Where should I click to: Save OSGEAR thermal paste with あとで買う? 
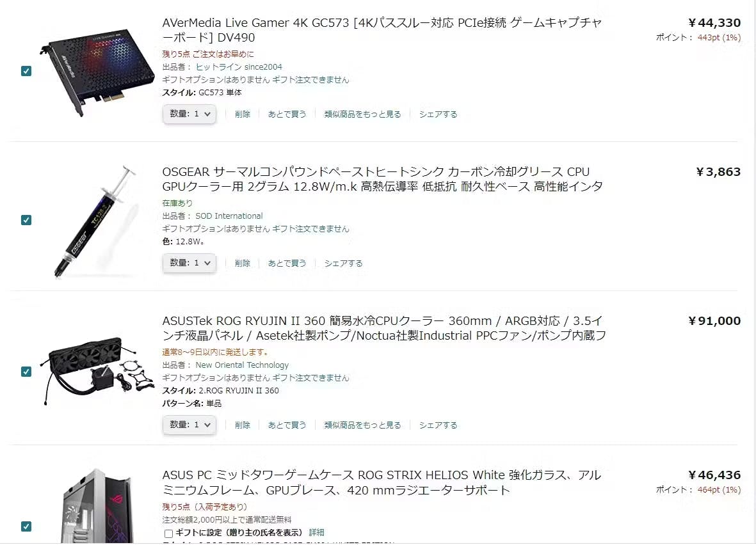coord(287,263)
